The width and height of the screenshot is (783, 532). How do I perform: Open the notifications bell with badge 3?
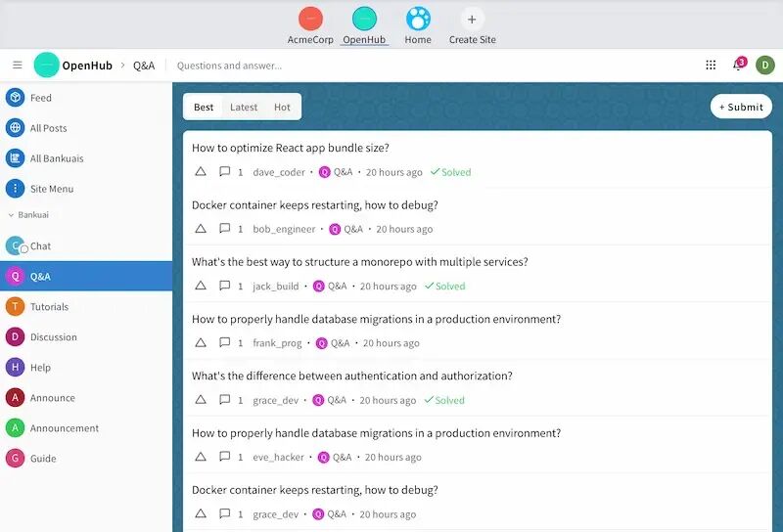tap(739, 65)
